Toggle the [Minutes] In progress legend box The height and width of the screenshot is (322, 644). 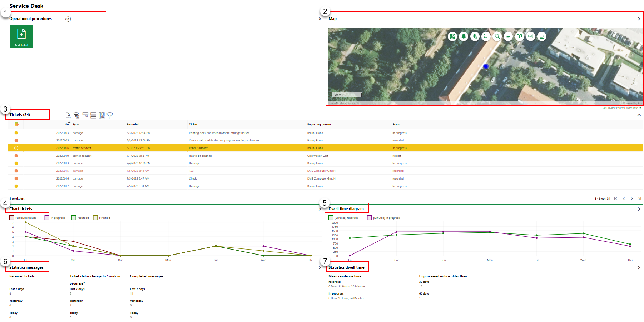370,218
